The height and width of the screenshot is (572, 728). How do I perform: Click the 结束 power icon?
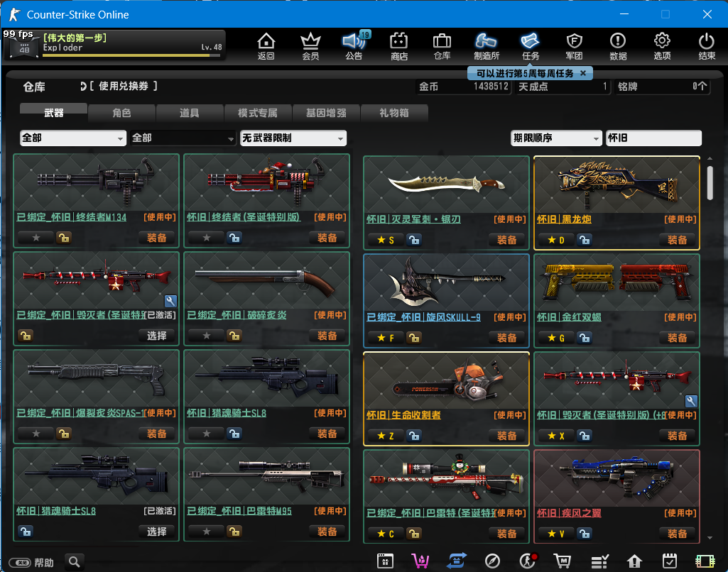point(707,46)
